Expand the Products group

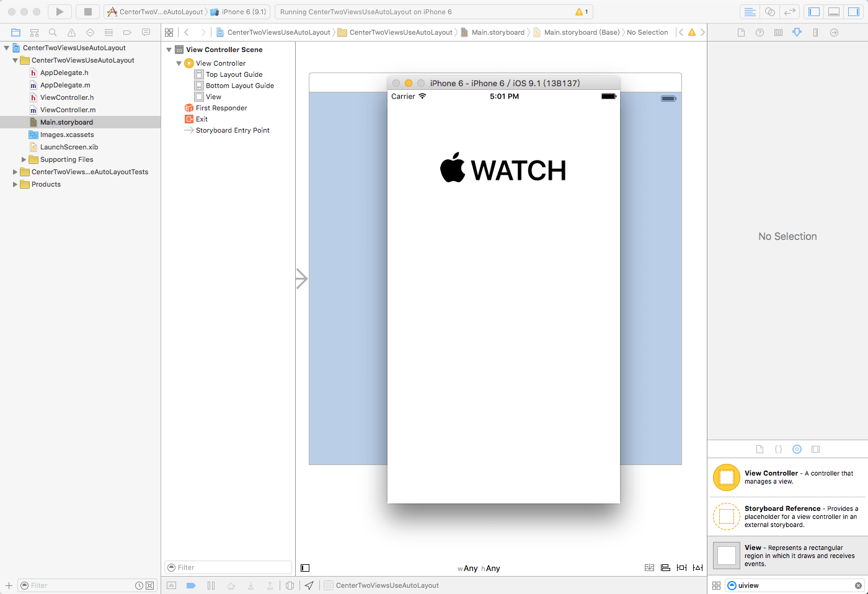(15, 184)
